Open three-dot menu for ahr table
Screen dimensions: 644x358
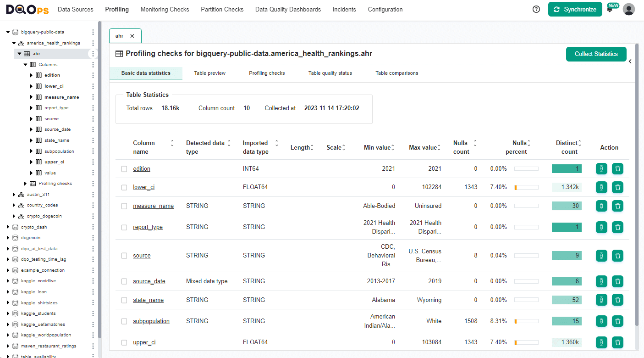click(93, 54)
